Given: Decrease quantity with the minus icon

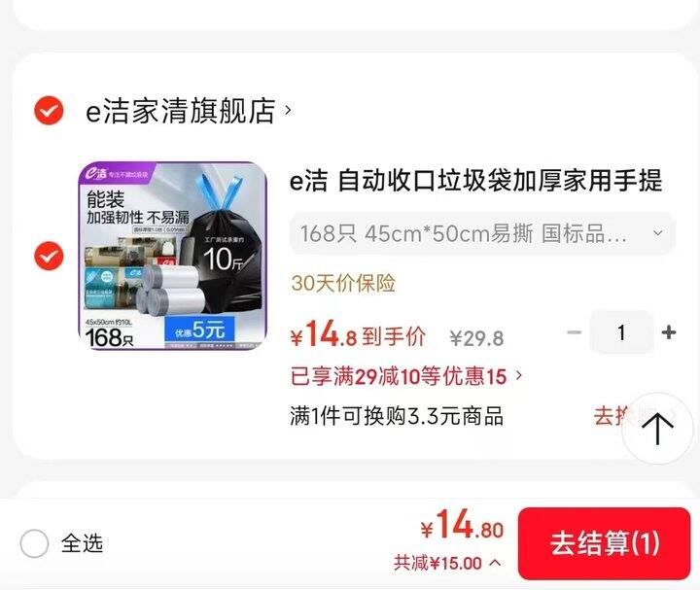Looking at the screenshot, I should (x=575, y=332).
